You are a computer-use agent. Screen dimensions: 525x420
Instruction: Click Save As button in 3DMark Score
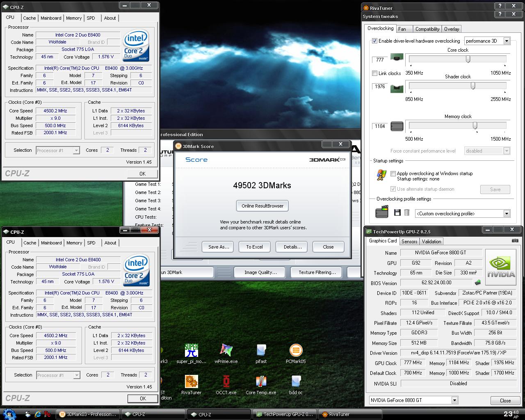click(x=218, y=247)
